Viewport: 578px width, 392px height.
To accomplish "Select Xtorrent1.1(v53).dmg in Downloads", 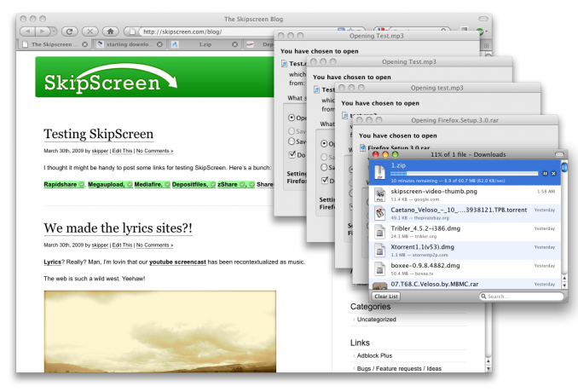I will [465, 251].
